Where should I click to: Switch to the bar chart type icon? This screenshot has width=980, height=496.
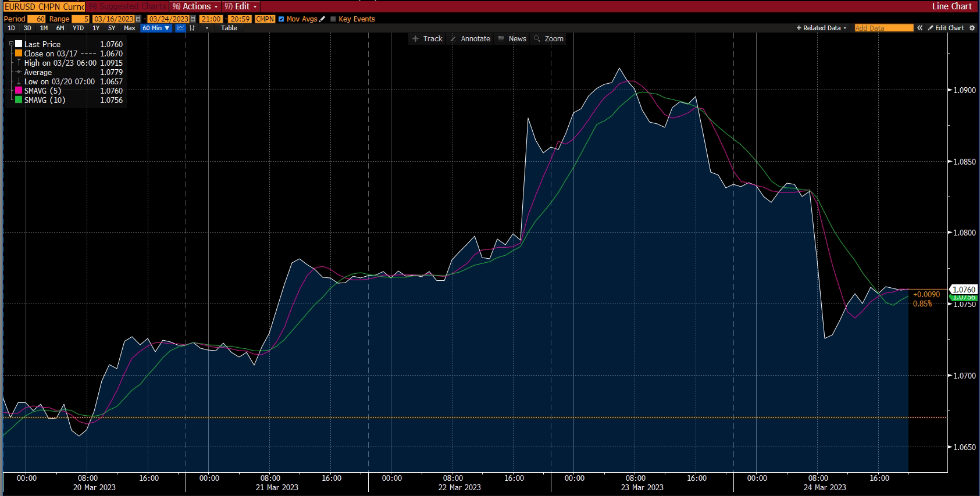(192, 28)
